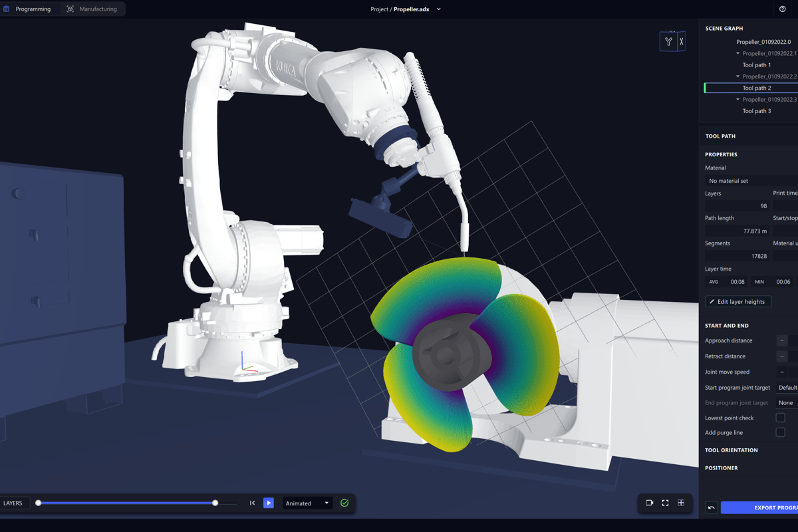The width and height of the screenshot is (798, 532).
Task: Click the undo arrow icon
Action: pyautogui.click(x=711, y=508)
